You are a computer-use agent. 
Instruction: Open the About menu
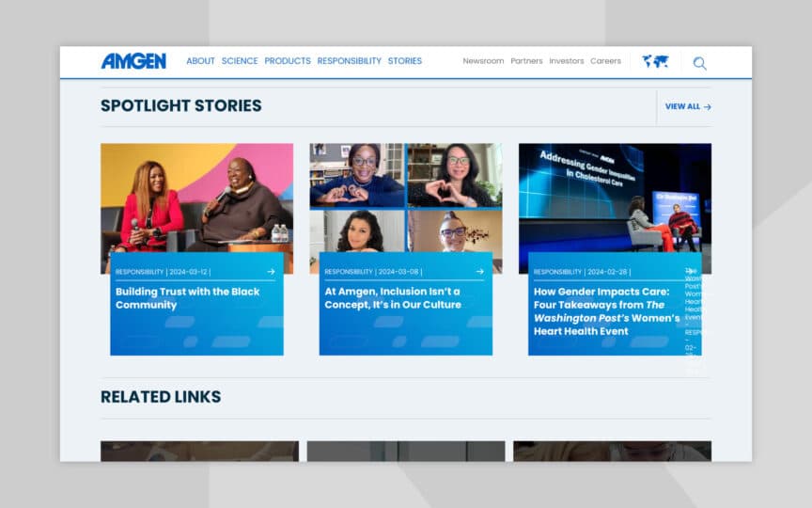(200, 61)
